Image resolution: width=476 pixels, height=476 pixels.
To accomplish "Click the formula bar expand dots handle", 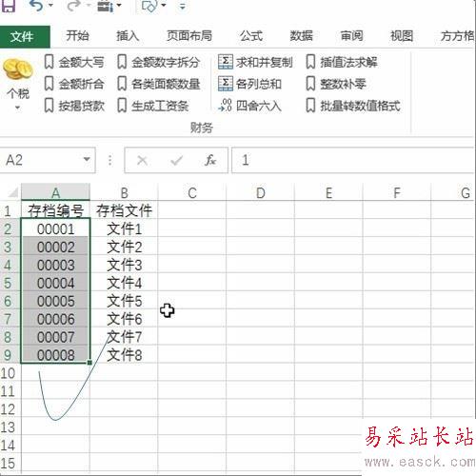I will [110, 160].
